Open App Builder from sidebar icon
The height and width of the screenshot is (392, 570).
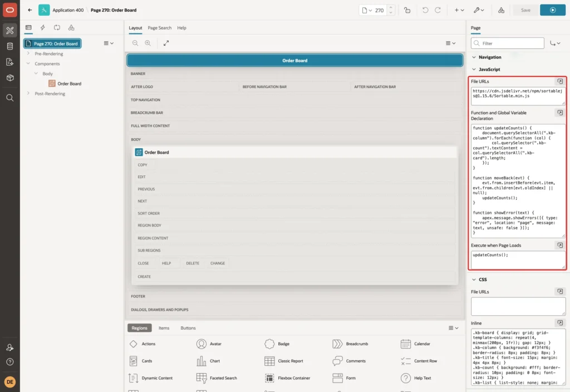click(10, 31)
